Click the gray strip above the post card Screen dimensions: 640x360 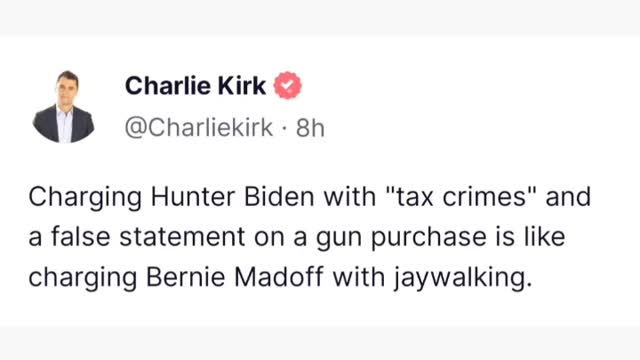[320, 17]
